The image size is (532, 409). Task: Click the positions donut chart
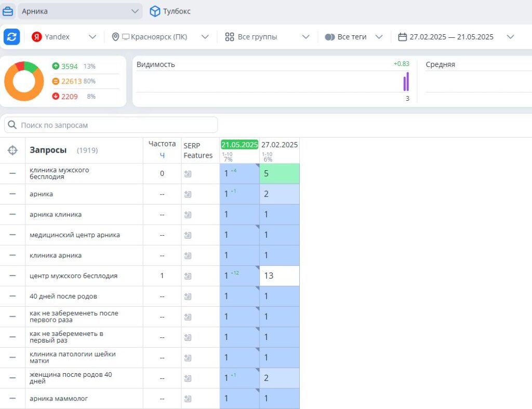pos(24,81)
